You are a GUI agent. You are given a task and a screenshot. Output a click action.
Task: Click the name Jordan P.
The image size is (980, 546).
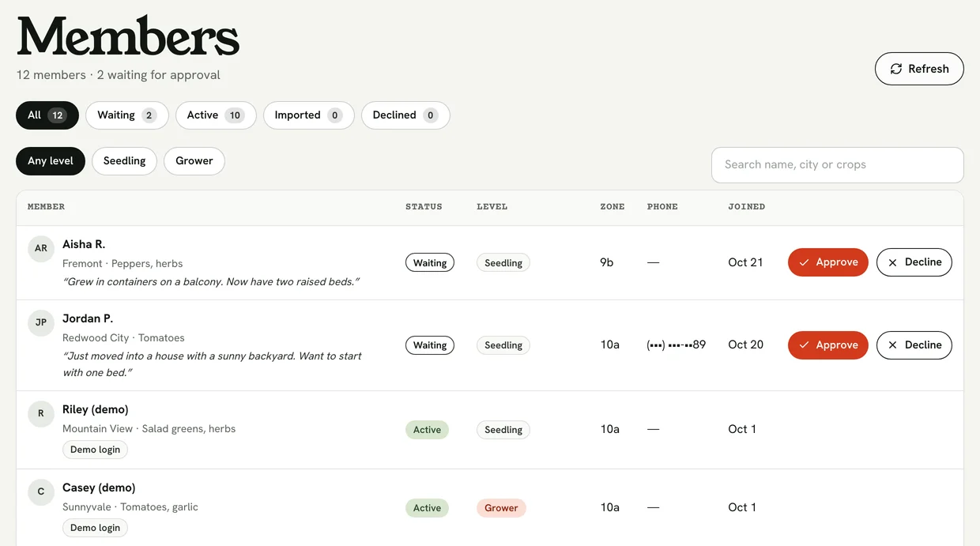(x=88, y=319)
